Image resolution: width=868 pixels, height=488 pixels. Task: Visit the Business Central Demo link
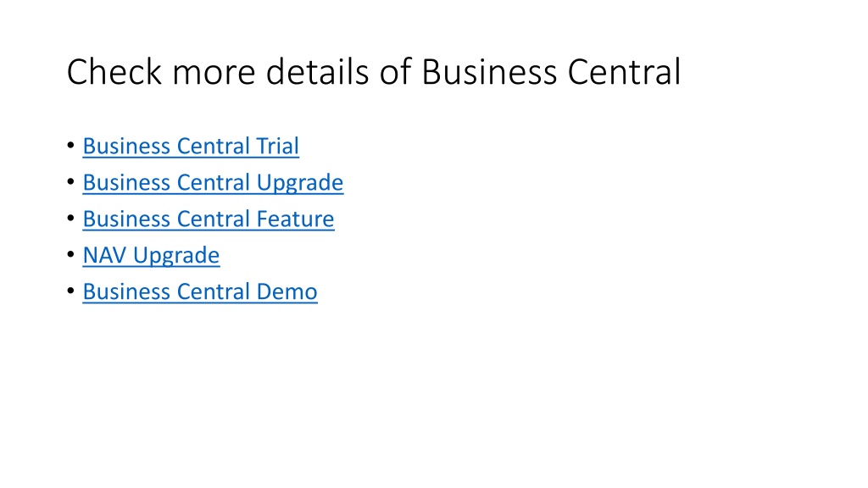point(200,291)
